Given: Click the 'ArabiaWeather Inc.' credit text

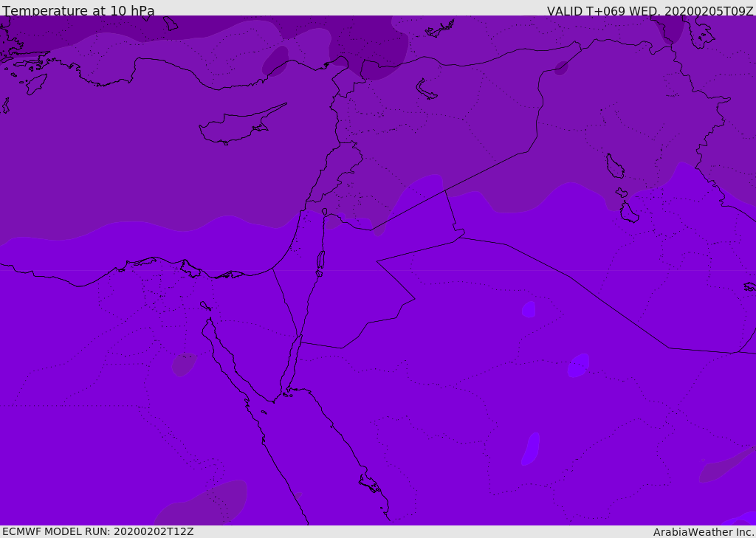Looking at the screenshot, I should coord(704,532).
